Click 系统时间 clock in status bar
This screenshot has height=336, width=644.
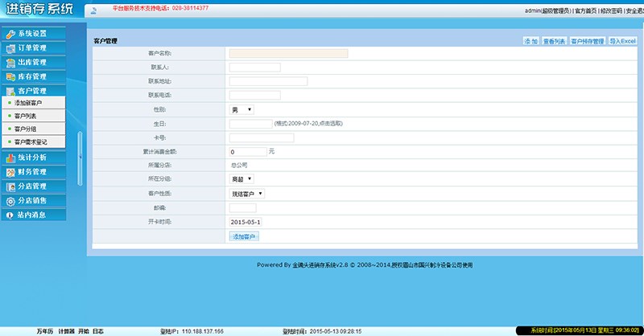[x=585, y=330]
